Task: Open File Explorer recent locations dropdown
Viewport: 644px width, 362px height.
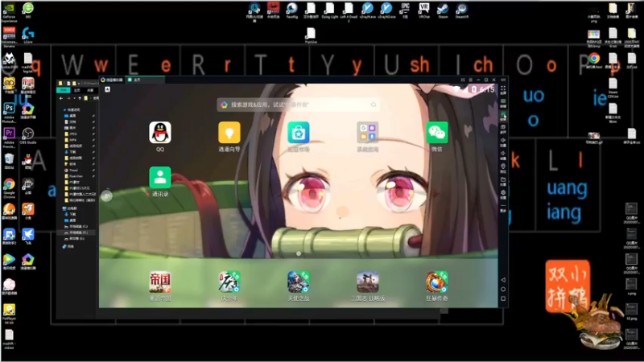Action: pyautogui.click(x=74, y=98)
